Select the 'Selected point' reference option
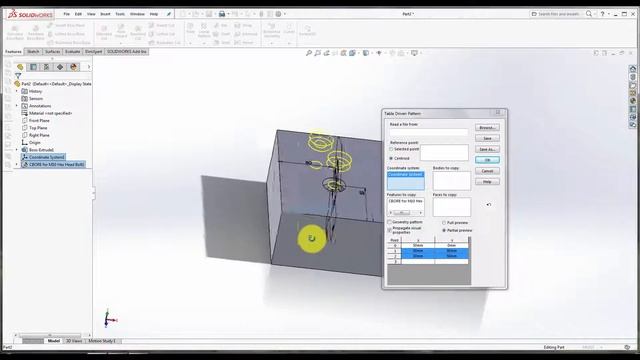Screen dimensions: 640x360 click(x=391, y=149)
